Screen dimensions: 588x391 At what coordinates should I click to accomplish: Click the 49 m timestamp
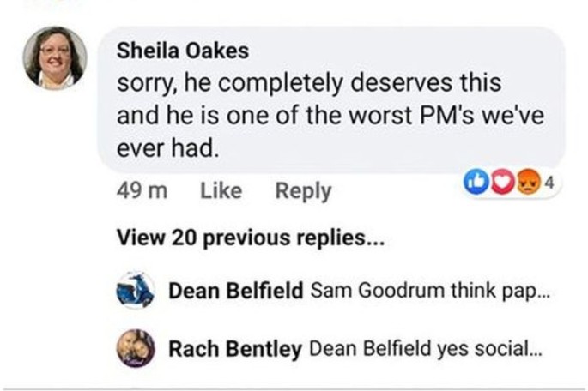coord(142,190)
